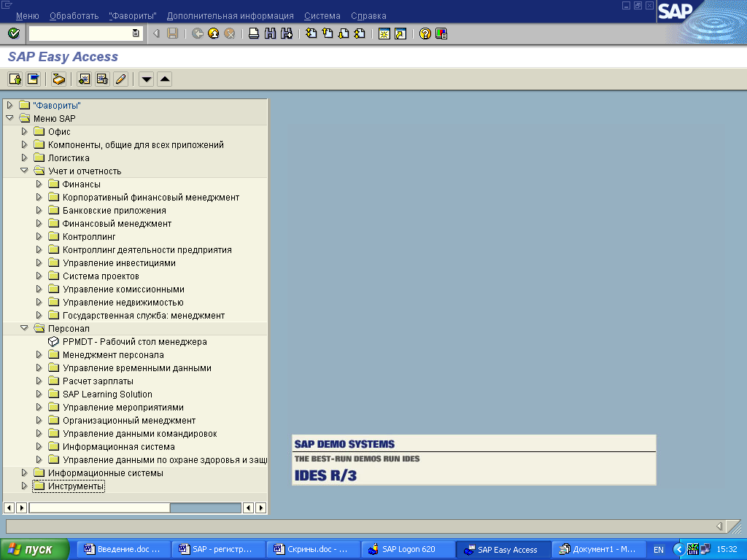Viewport: 747px width, 560px height.
Task: Switch to Документ1 taskbar button
Action: (598, 550)
